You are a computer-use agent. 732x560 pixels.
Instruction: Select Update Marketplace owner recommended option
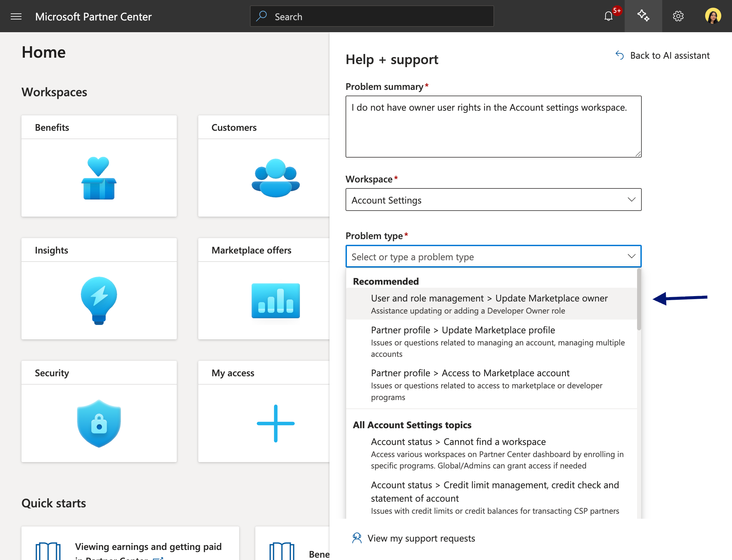coord(491,304)
